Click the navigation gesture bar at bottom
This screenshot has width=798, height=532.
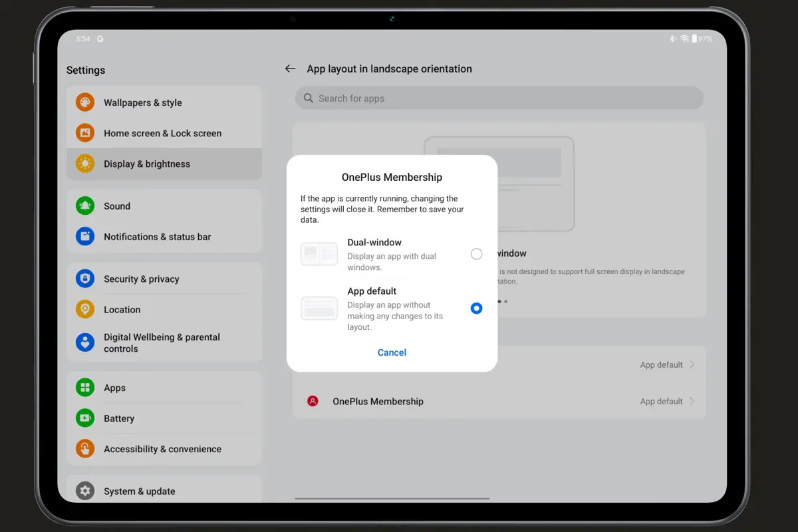click(x=392, y=498)
